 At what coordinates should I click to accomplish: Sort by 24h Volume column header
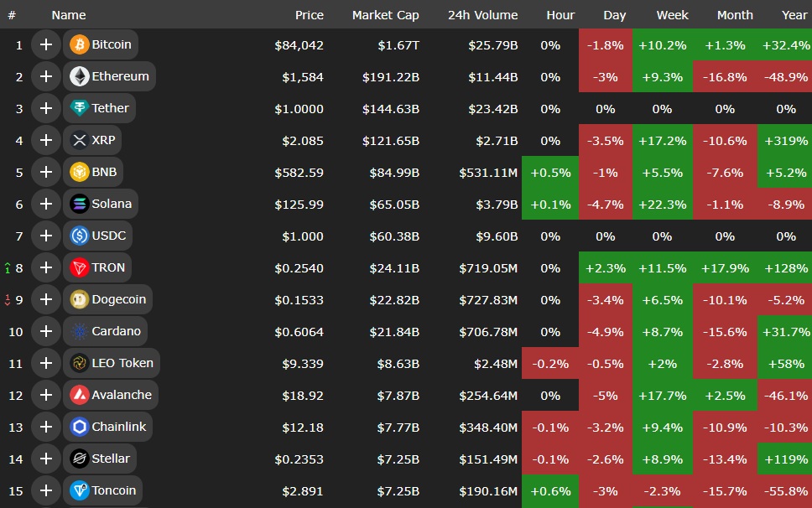coord(482,15)
